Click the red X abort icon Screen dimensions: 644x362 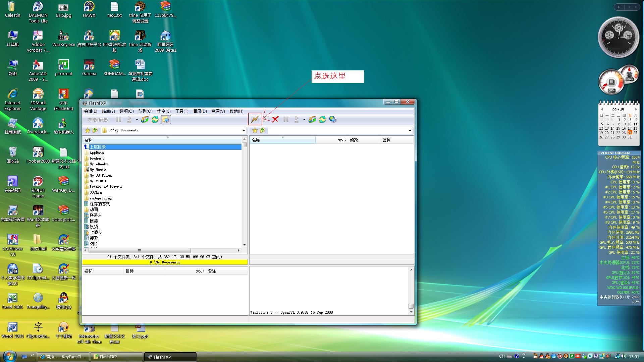275,119
